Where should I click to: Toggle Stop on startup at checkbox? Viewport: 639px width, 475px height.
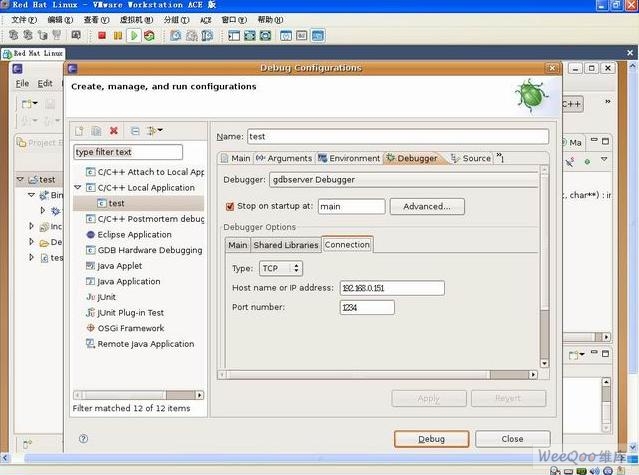point(229,207)
